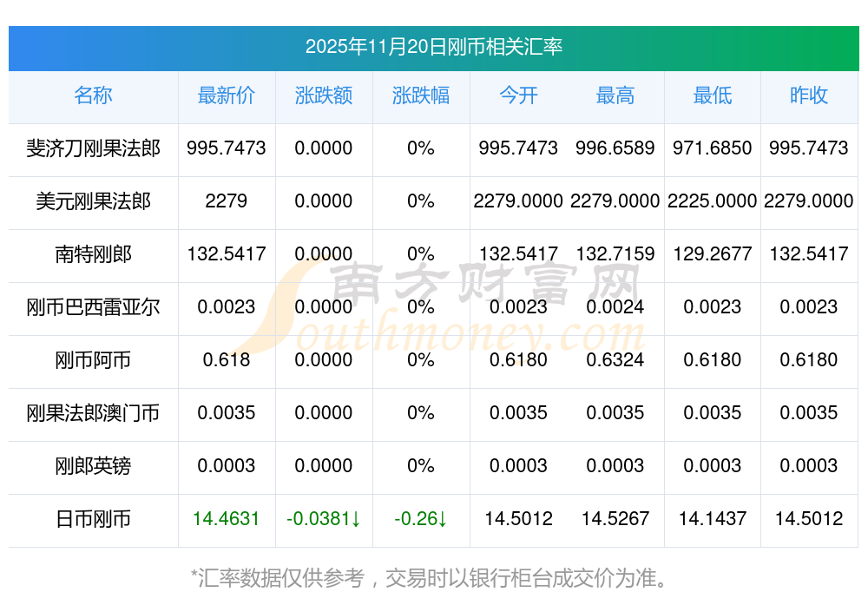Click the 刚果法郎澳门币 currency pair

[x=93, y=413]
